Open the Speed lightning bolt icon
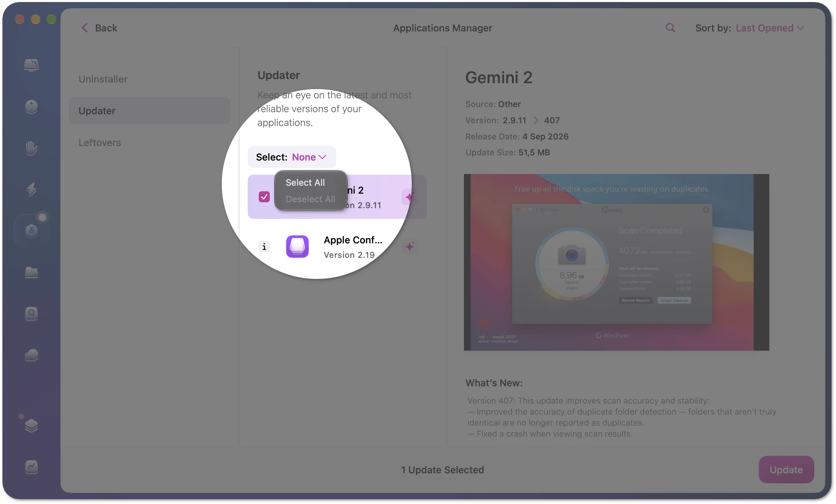This screenshot has width=836, height=504. 31,190
